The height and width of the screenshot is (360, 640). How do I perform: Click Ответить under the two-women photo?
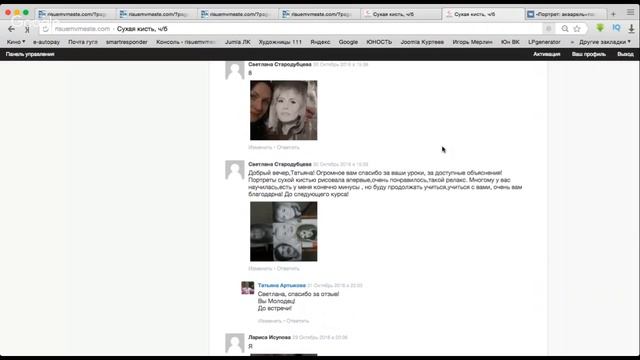(x=288, y=147)
